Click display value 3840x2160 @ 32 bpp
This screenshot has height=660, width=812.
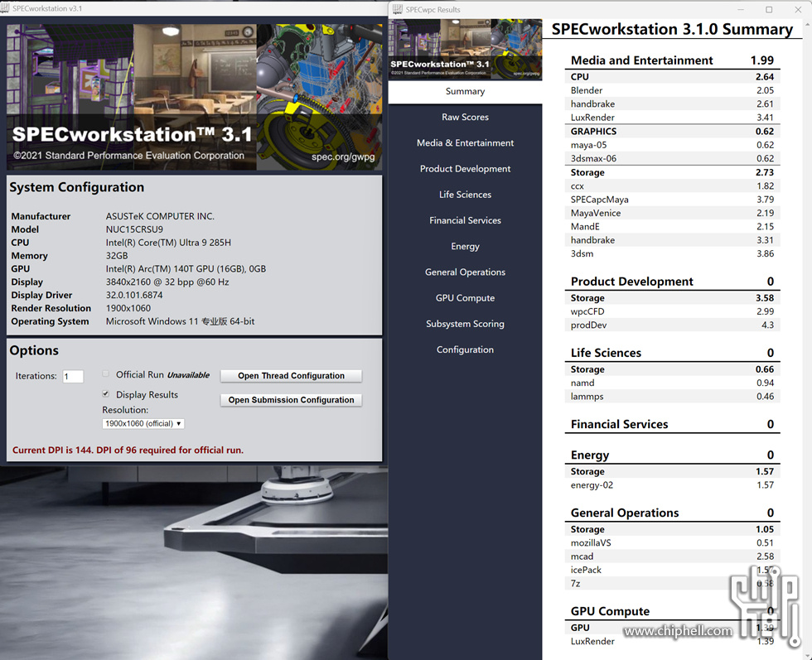(x=167, y=282)
